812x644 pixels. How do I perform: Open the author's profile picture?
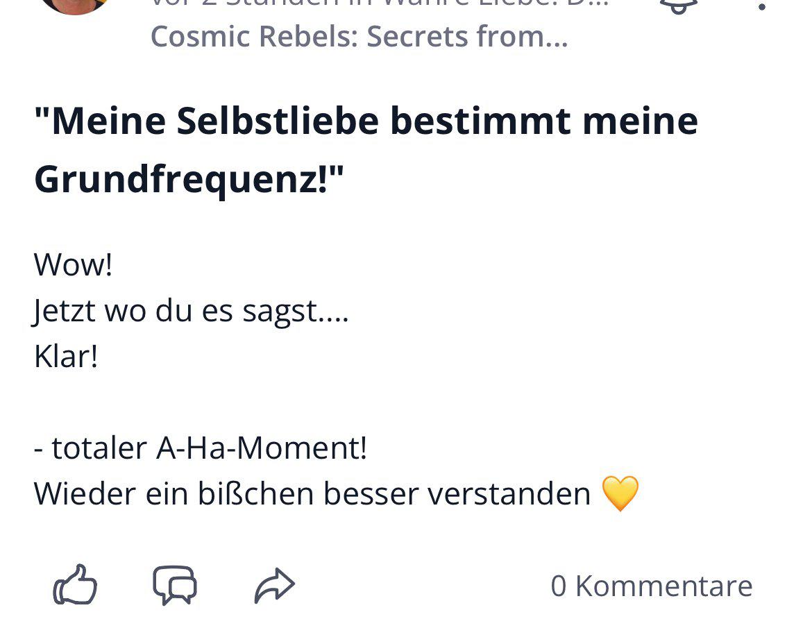(x=75, y=6)
